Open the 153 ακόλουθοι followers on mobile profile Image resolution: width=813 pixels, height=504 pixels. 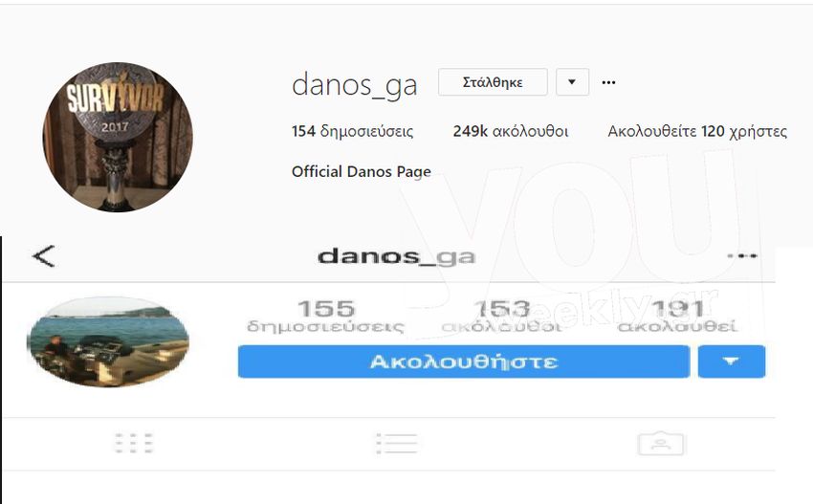point(501,317)
